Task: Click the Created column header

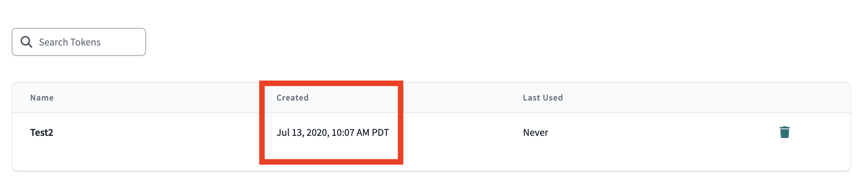Action: point(292,98)
